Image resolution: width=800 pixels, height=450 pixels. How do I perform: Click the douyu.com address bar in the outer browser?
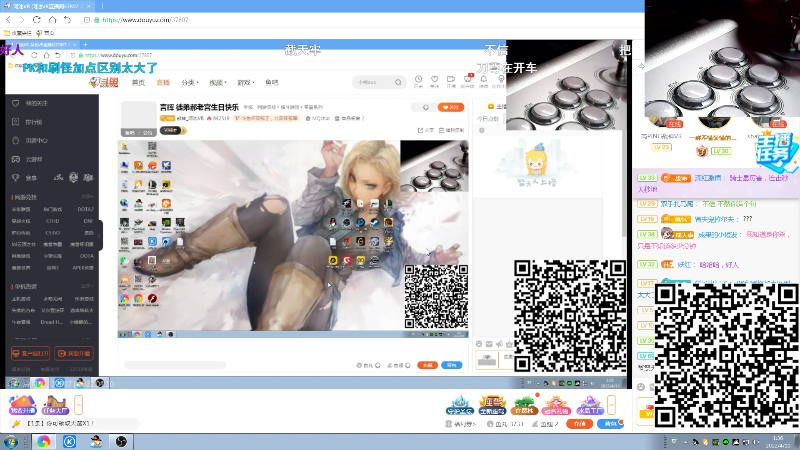(145, 20)
